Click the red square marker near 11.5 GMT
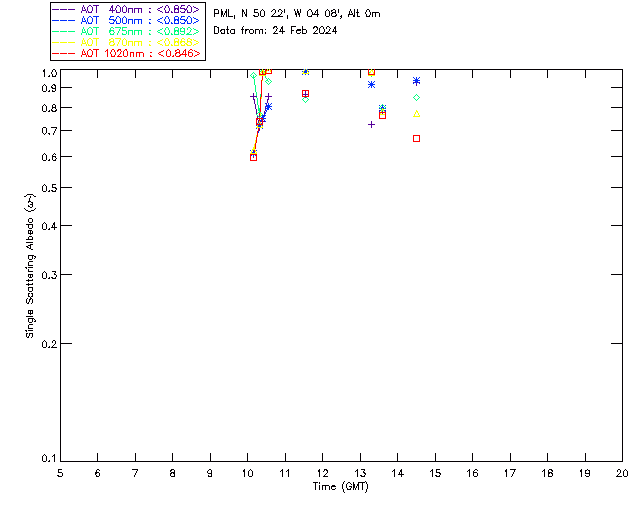Screen dimensions: 640x512 305,94
